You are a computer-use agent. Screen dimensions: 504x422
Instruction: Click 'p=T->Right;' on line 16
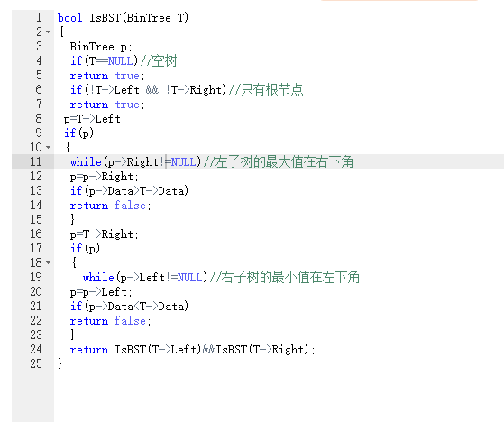[x=105, y=234]
